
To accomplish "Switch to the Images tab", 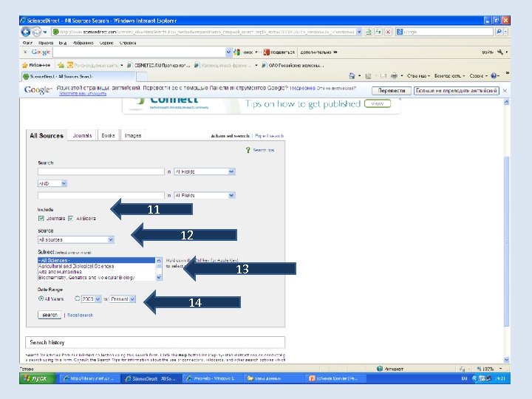I will coord(133,135).
